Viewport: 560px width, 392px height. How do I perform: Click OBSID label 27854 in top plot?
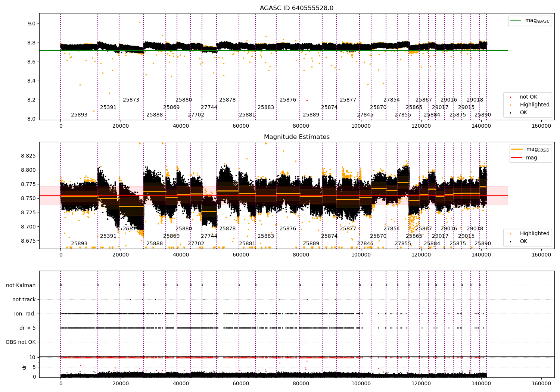(392, 100)
